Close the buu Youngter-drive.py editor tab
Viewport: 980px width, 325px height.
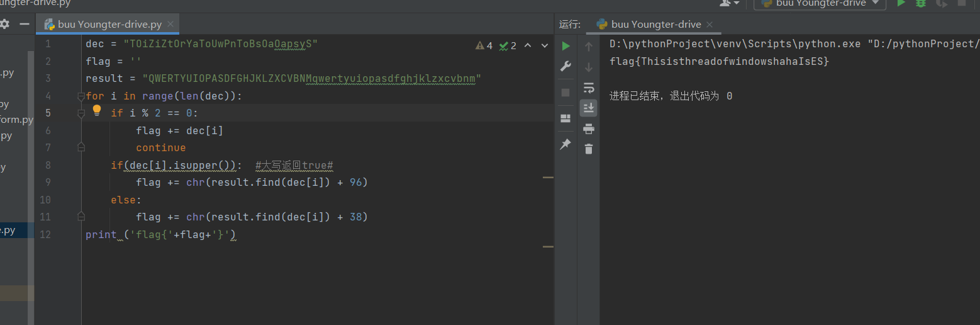point(171,25)
